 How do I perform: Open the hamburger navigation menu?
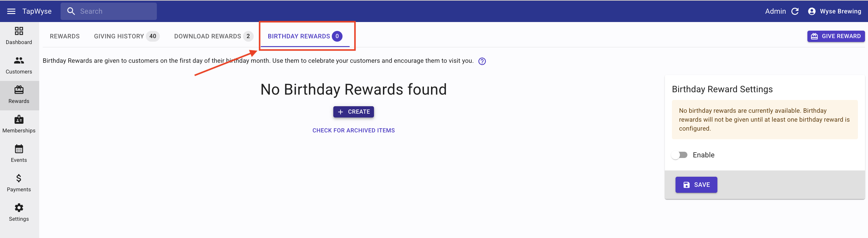pos(11,11)
